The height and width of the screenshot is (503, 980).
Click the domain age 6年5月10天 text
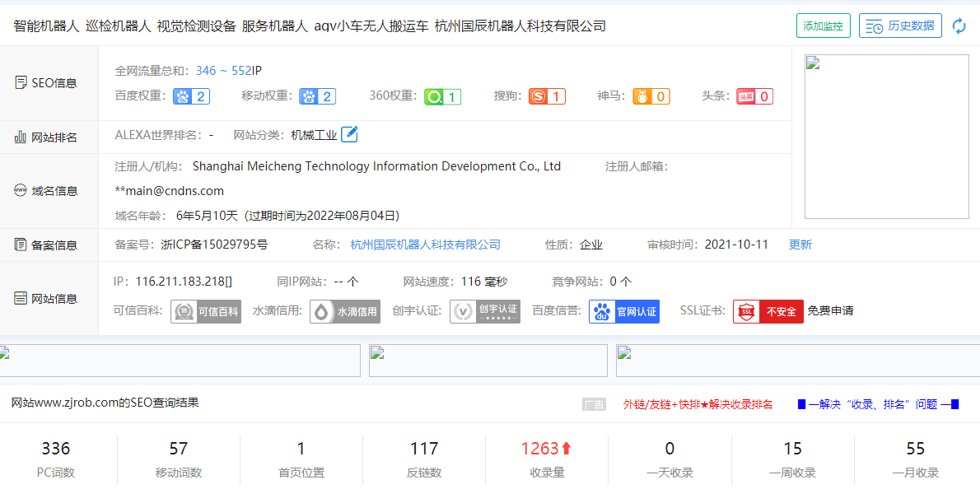click(x=208, y=216)
